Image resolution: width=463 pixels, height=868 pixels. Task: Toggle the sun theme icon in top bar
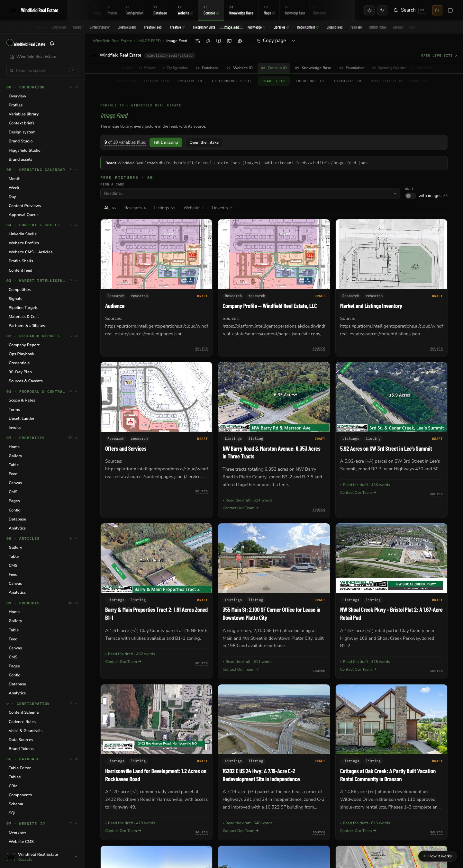click(x=369, y=10)
